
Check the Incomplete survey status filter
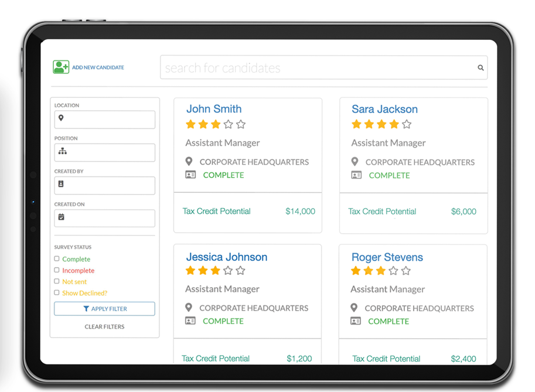click(x=57, y=270)
